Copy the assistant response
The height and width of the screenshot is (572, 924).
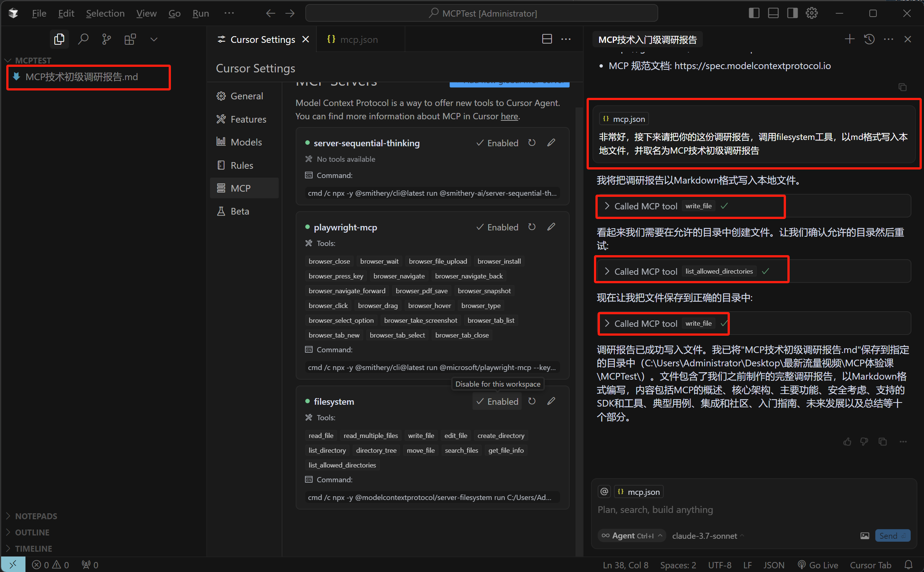pos(883,442)
